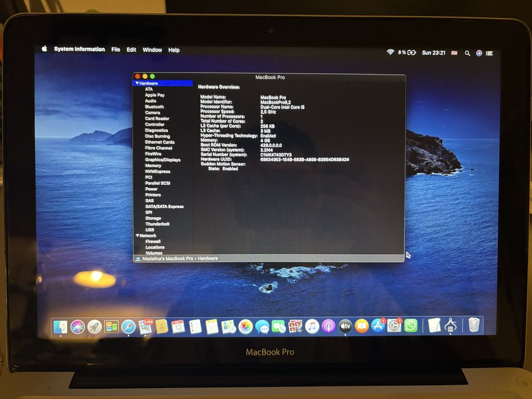Select NVMExpress in the sidebar
Screen dimensions: 532x399
tap(157, 172)
